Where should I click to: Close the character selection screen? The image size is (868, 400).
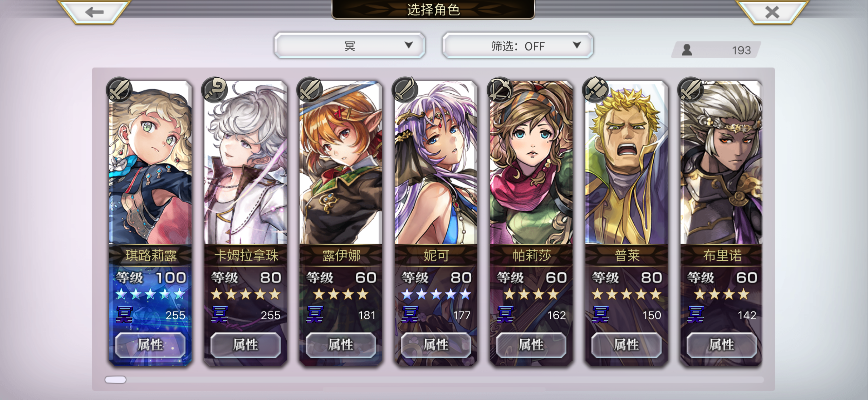(772, 12)
